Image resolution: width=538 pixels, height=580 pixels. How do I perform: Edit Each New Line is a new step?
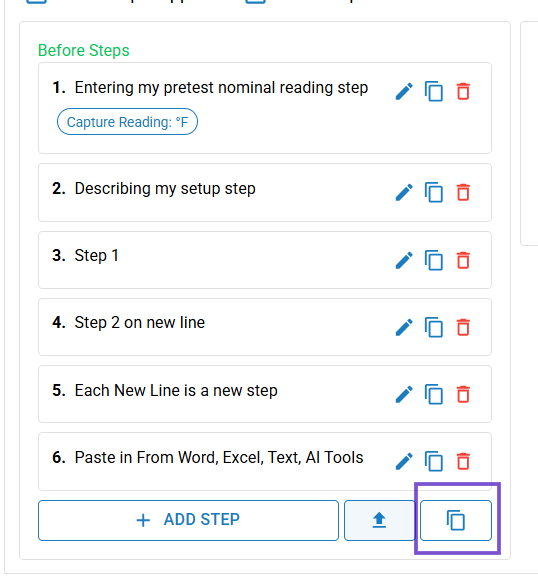(x=404, y=394)
